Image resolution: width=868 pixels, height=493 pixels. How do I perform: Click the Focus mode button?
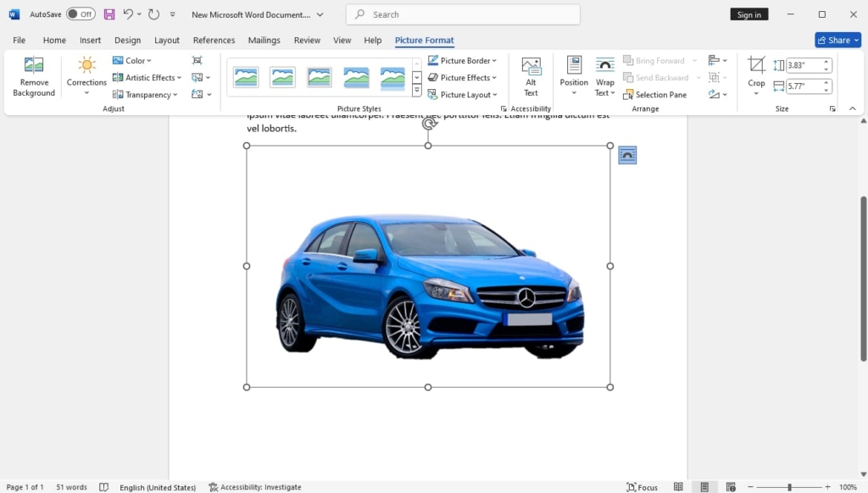(x=643, y=487)
